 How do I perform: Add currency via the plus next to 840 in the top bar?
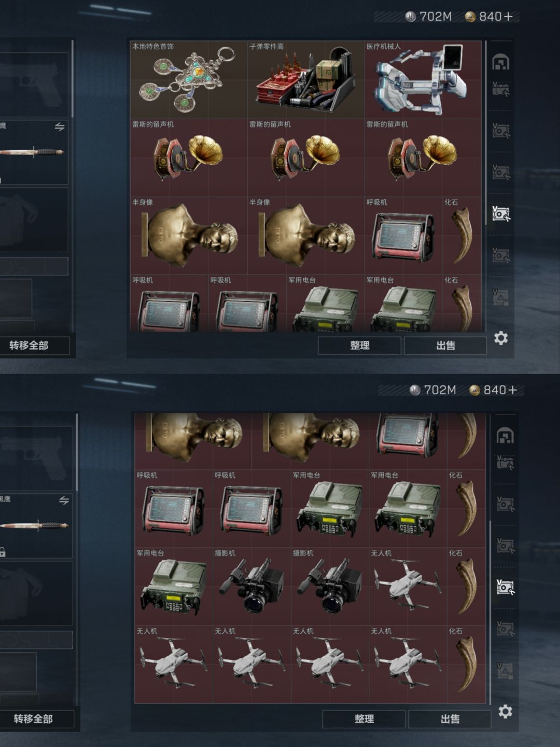(508, 17)
